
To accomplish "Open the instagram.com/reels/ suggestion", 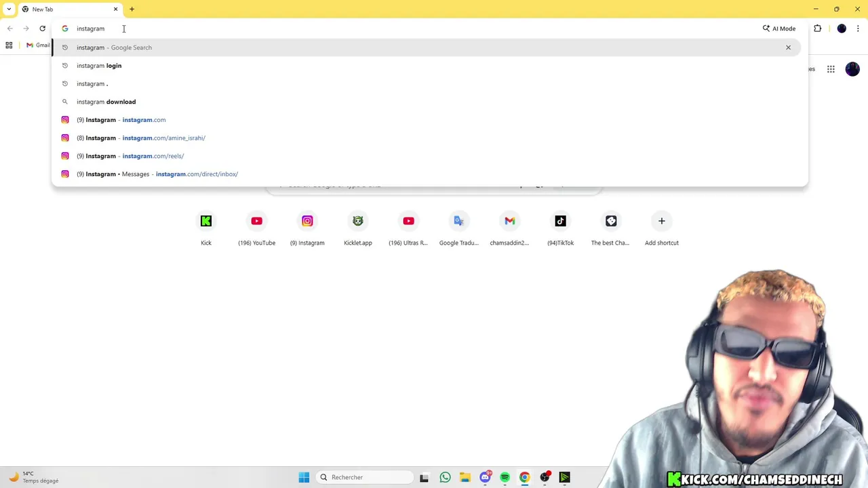I will pos(426,156).
